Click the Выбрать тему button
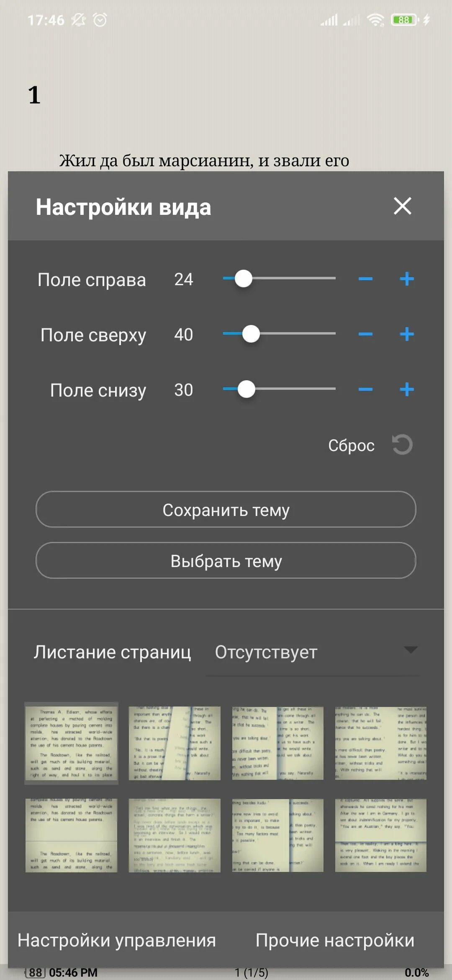This screenshot has height=980, width=452. pos(226,560)
